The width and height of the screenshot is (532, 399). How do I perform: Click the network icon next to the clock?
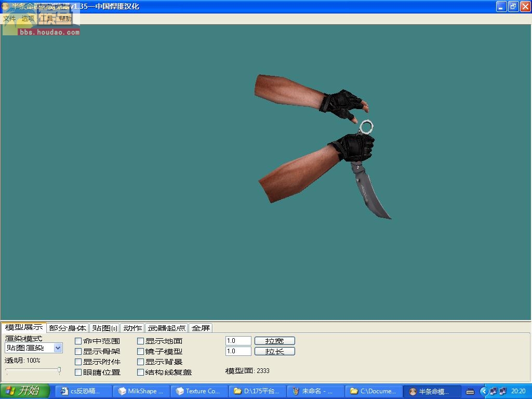point(502,392)
